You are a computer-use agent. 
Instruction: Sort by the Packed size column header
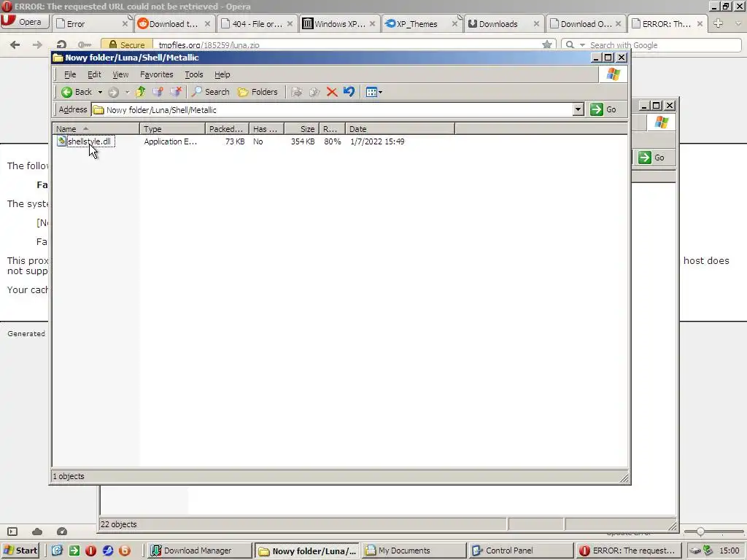pyautogui.click(x=228, y=129)
